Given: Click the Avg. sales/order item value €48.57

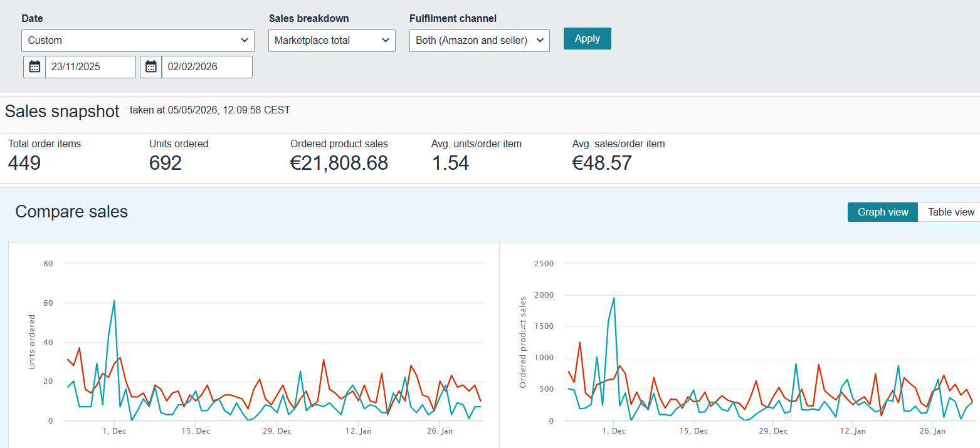Looking at the screenshot, I should (602, 164).
